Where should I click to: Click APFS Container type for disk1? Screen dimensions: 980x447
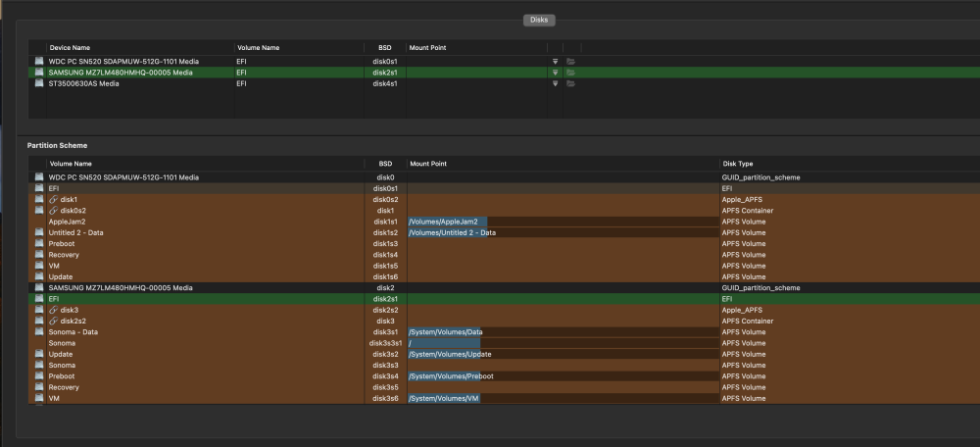point(748,211)
